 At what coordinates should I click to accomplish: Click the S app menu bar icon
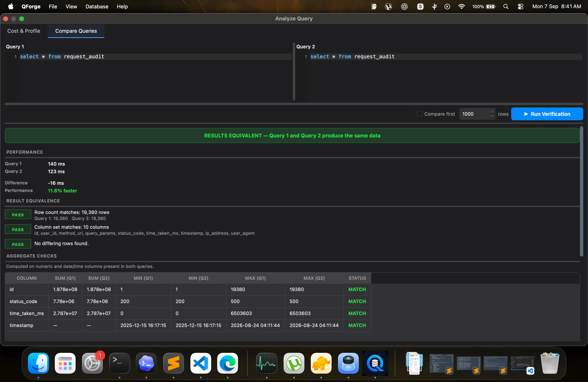pyautogui.click(x=420, y=7)
